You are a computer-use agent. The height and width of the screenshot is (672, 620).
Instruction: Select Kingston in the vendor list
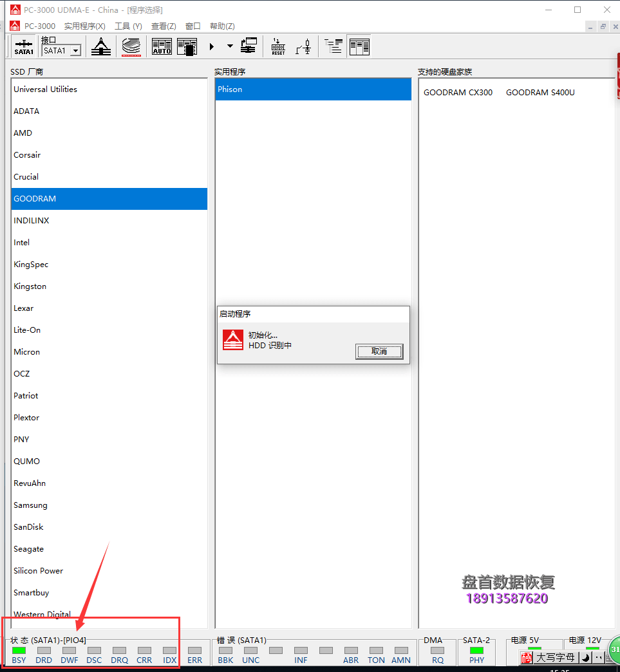[109, 286]
